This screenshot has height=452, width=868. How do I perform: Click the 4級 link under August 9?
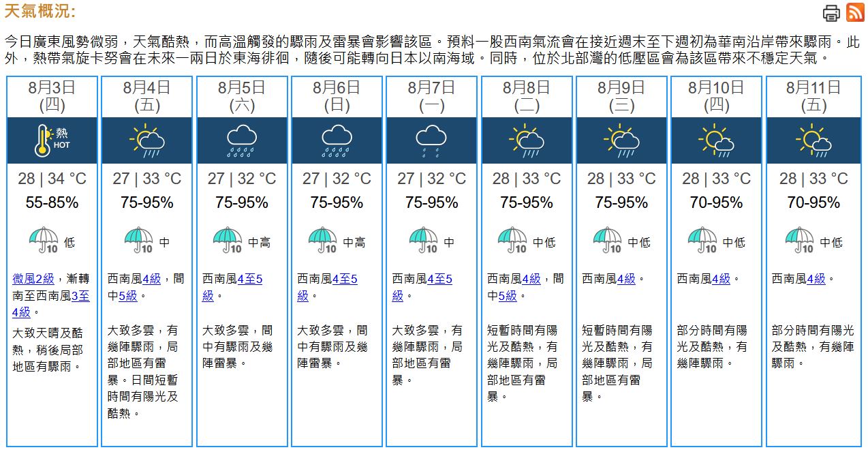(626, 279)
